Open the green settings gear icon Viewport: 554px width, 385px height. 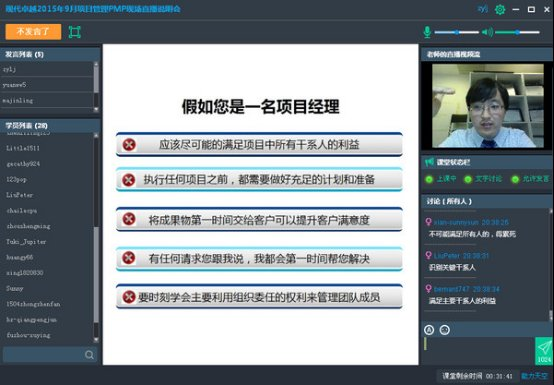[x=500, y=9]
